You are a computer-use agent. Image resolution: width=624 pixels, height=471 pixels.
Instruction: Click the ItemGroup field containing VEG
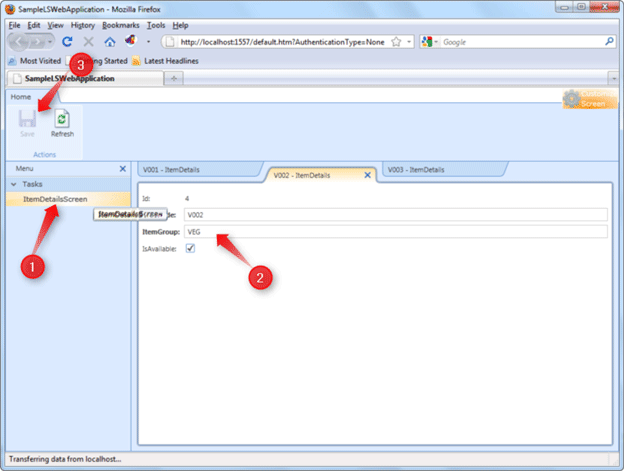click(x=396, y=232)
